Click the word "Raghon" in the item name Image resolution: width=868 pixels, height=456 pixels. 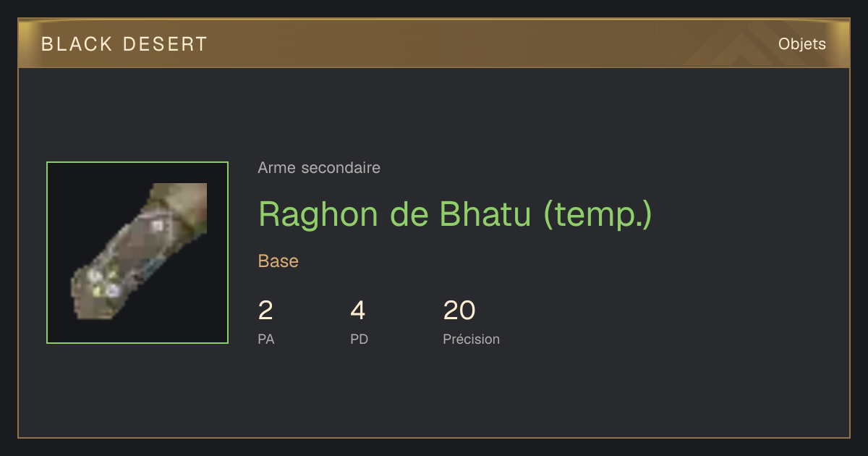tap(319, 215)
